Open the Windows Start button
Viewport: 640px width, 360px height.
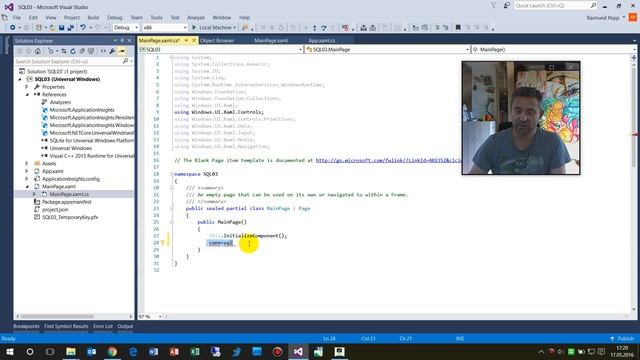tap(9, 351)
